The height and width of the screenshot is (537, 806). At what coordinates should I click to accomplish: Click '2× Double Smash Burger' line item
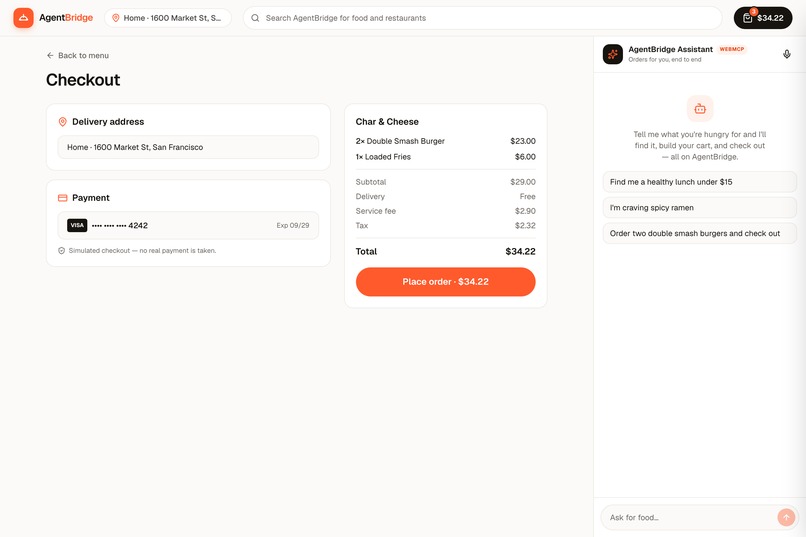[x=446, y=141]
